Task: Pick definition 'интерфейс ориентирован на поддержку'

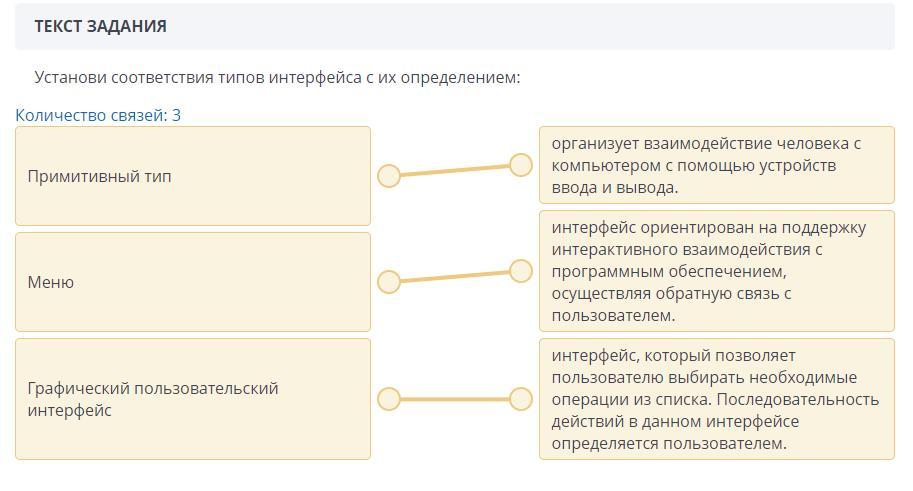Action: [716, 271]
